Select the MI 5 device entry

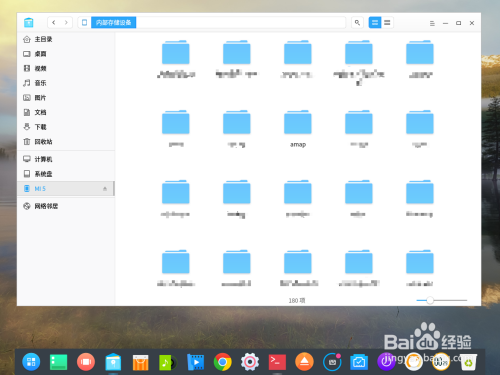[66, 189]
